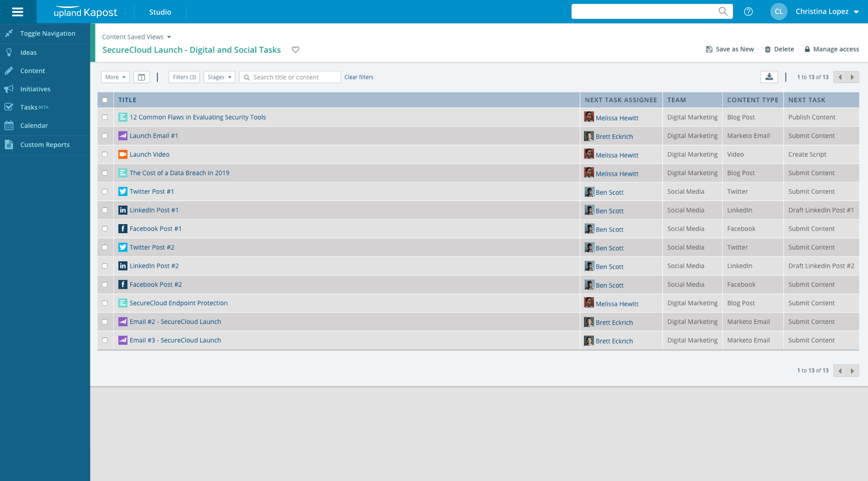Open the Stages dropdown
Image resolution: width=868 pixels, height=481 pixels.
coord(219,77)
